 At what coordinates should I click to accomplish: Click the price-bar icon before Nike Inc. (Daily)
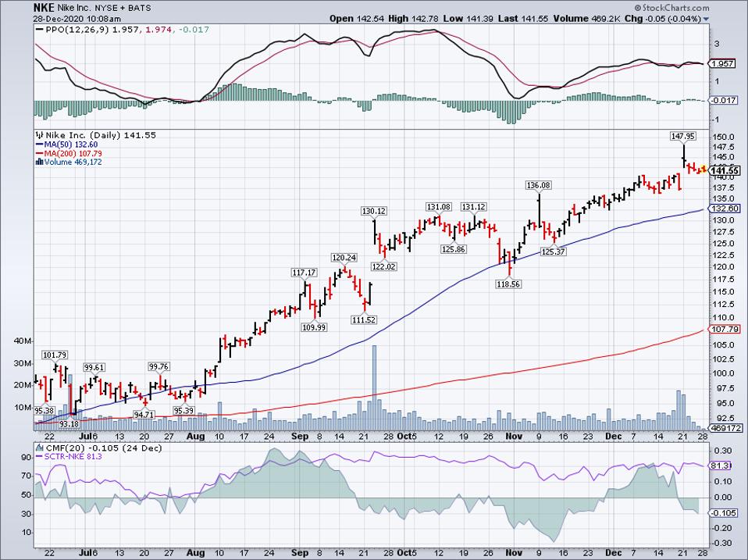coord(39,135)
